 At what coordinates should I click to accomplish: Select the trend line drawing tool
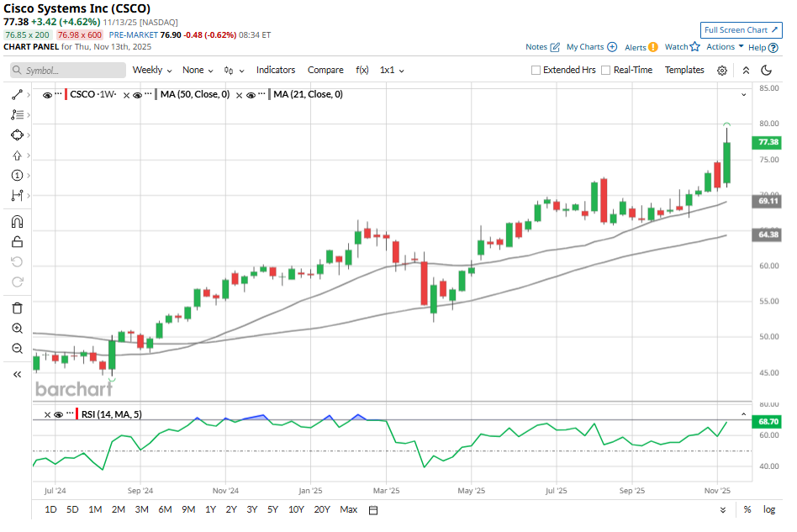[17, 95]
